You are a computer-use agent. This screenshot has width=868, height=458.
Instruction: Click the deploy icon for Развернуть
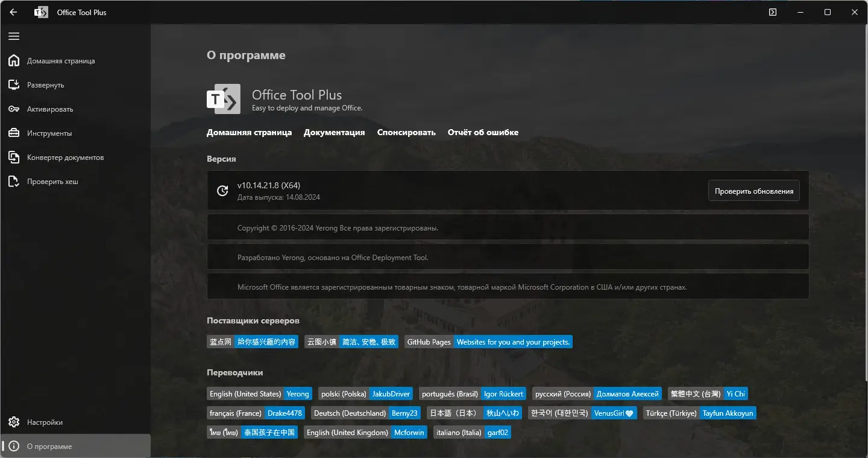click(x=14, y=84)
